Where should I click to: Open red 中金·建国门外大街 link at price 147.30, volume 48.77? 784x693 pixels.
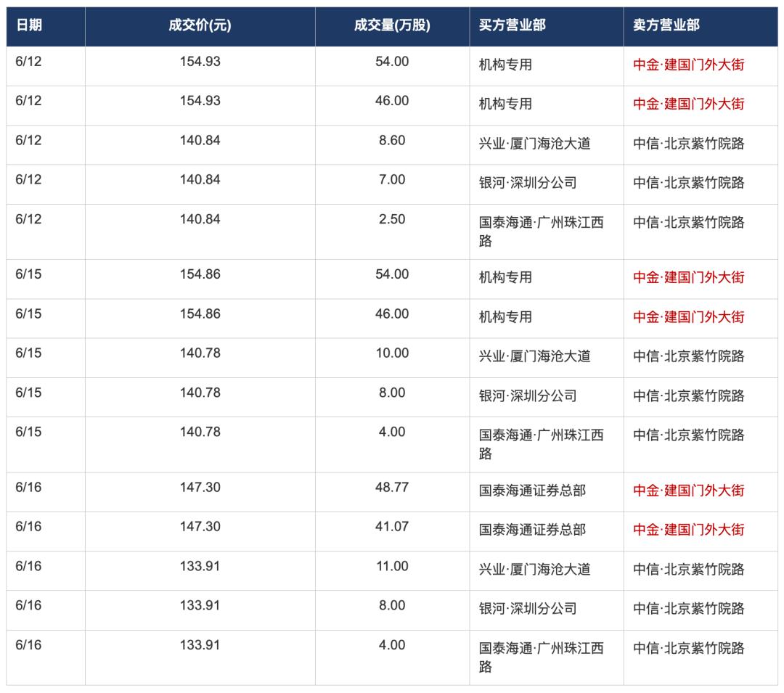point(688,491)
